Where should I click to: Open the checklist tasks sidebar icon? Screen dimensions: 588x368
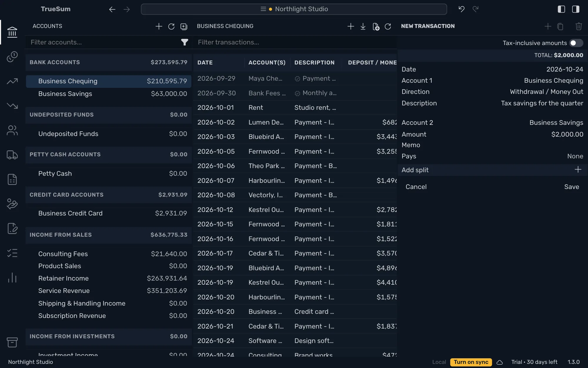pos(12,253)
